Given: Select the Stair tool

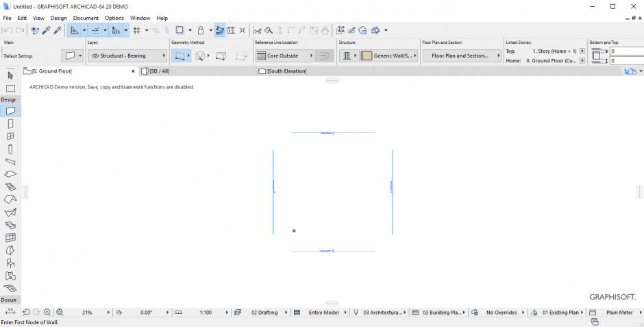Looking at the screenshot, I should point(10,187).
